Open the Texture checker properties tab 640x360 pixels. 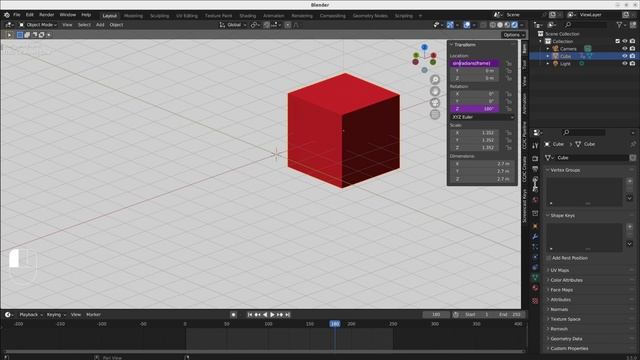pos(535,301)
